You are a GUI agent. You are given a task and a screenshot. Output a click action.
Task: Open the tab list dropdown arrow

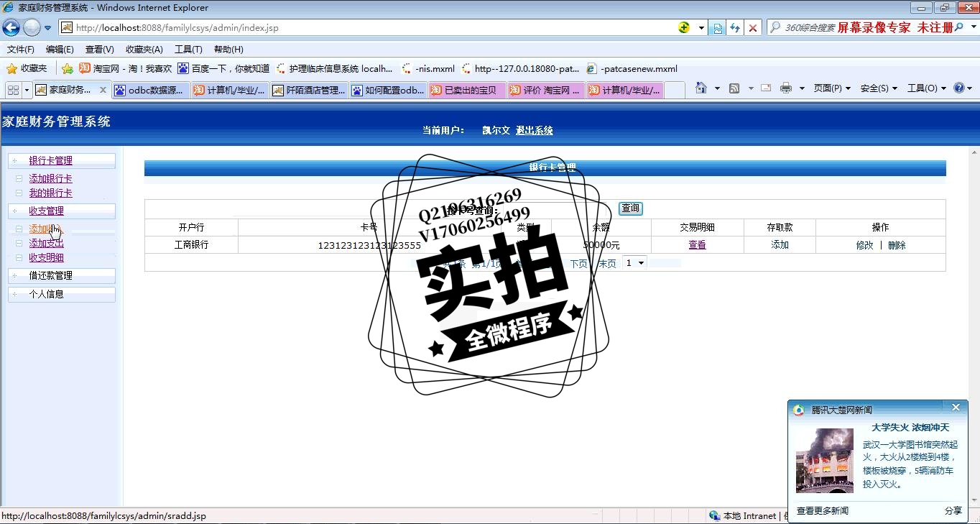point(27,90)
